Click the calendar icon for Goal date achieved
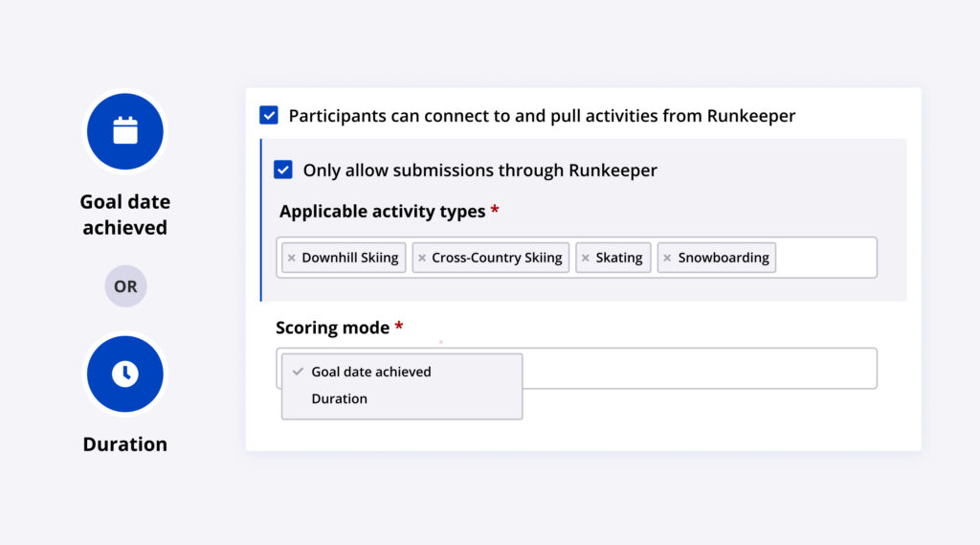 (x=125, y=131)
